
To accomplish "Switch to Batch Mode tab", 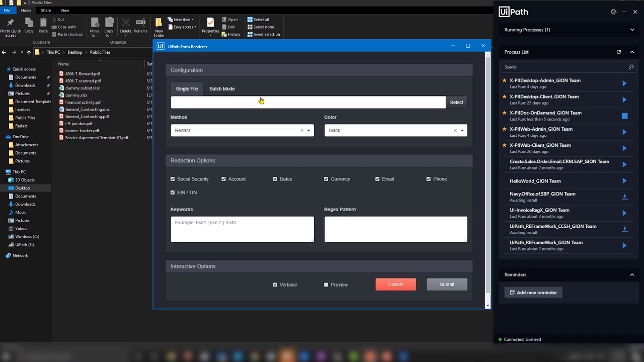I will point(222,89).
